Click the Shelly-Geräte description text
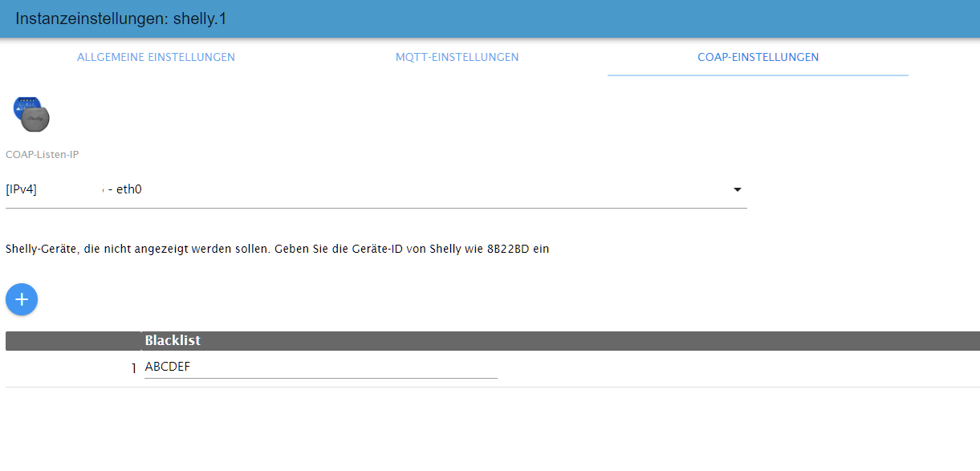This screenshot has width=980, height=471. tap(277, 249)
